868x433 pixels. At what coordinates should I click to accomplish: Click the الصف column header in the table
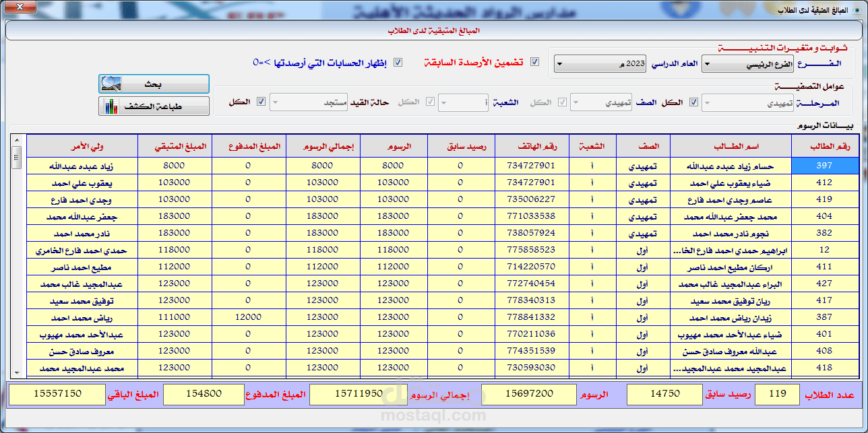coord(643,146)
